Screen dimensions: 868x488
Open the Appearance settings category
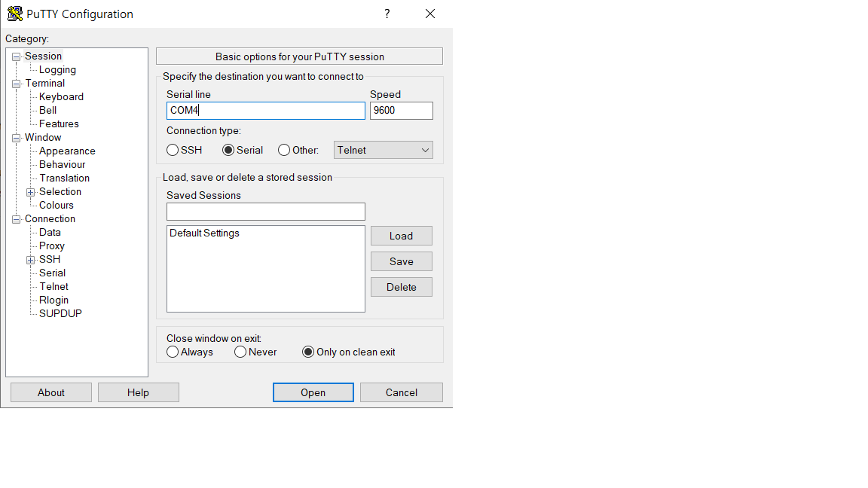(67, 151)
